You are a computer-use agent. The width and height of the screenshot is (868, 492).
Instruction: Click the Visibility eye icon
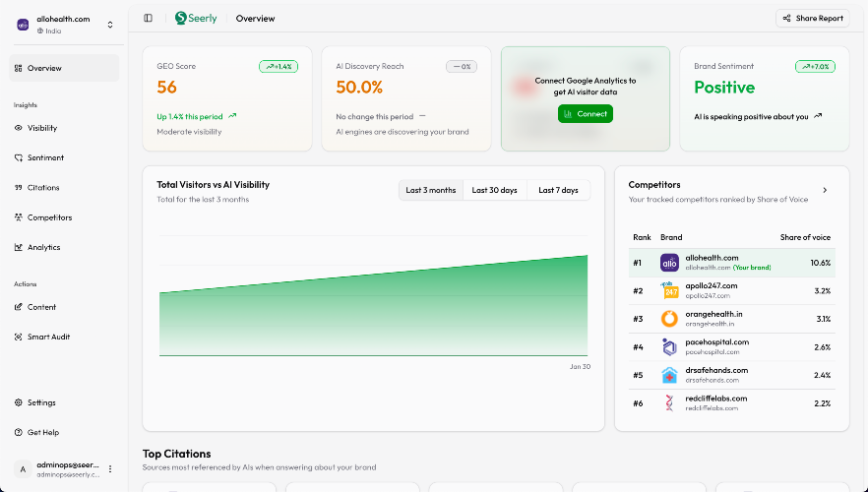tap(19, 128)
